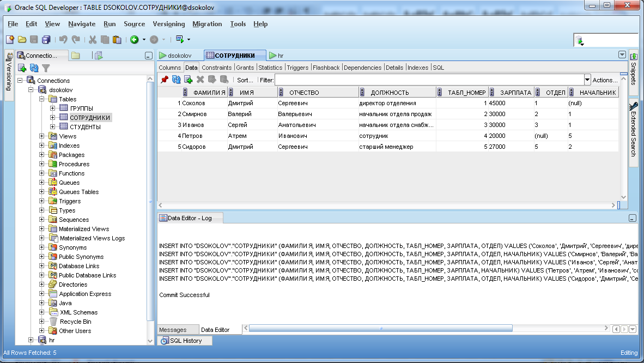Expand the Procedures node

(41, 164)
